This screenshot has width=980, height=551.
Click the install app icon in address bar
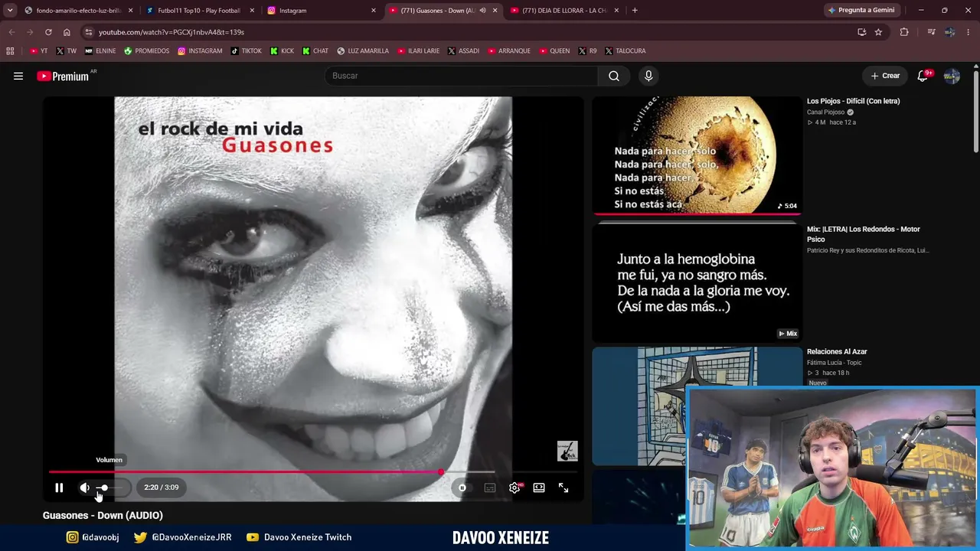click(x=861, y=32)
